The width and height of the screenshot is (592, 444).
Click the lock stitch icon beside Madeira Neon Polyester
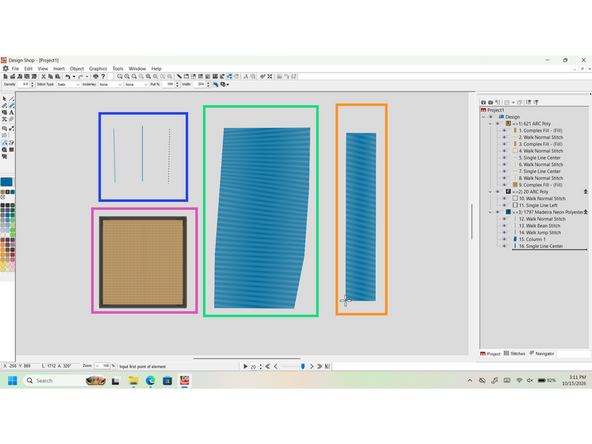(586, 212)
